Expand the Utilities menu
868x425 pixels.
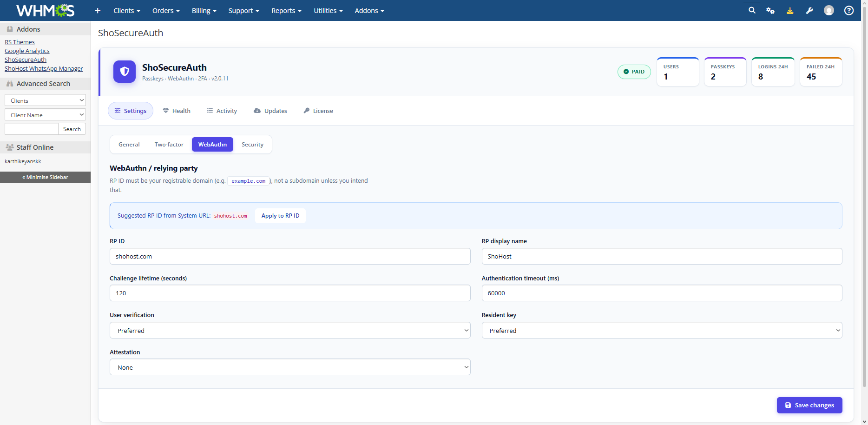coord(328,11)
